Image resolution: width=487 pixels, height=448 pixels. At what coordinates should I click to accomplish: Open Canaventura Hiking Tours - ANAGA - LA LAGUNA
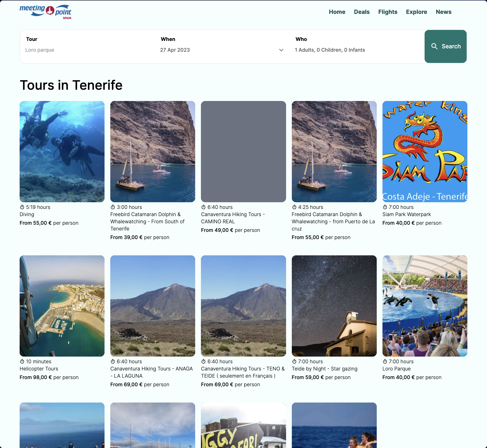(151, 372)
